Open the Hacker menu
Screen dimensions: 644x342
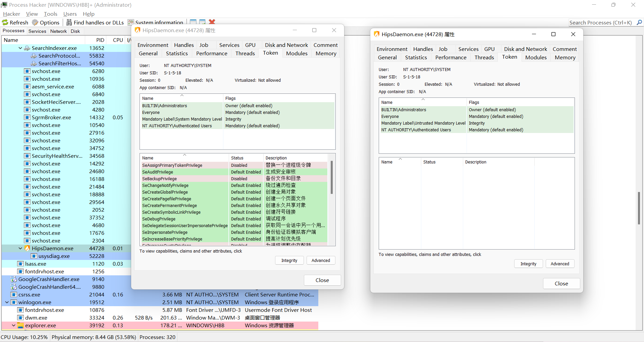pos(11,14)
